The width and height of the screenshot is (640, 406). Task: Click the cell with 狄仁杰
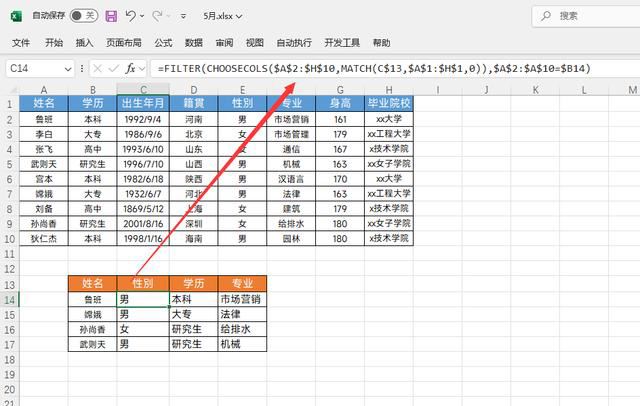44,239
